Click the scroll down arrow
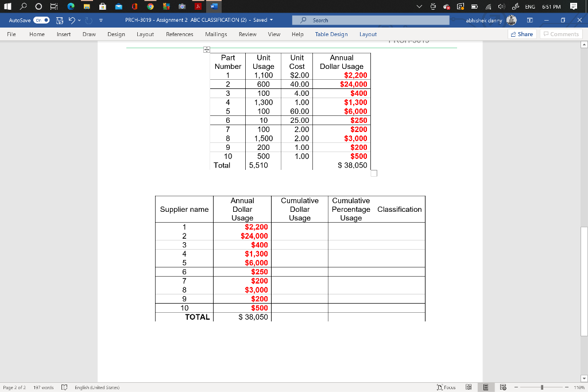 coord(584,378)
